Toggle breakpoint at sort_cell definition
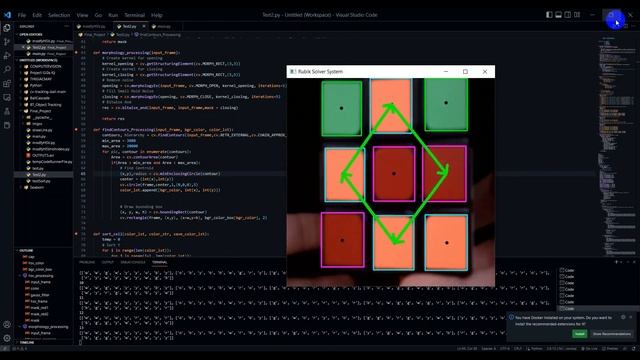640x360 pixels. [x=76, y=234]
